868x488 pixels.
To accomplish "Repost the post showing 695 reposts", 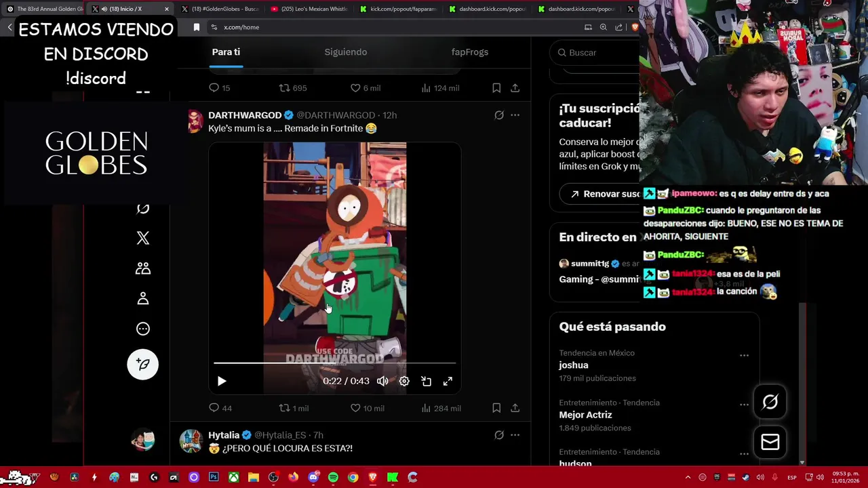I will [x=293, y=88].
